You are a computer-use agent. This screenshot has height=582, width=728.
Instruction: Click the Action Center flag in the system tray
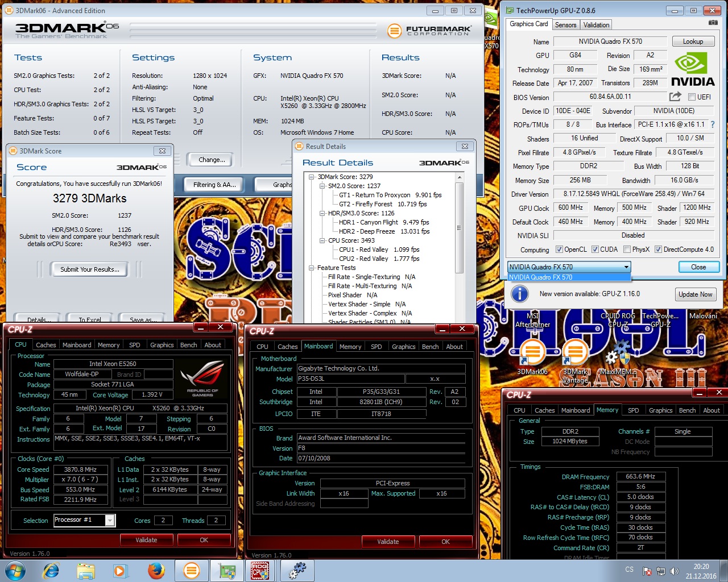tap(647, 571)
